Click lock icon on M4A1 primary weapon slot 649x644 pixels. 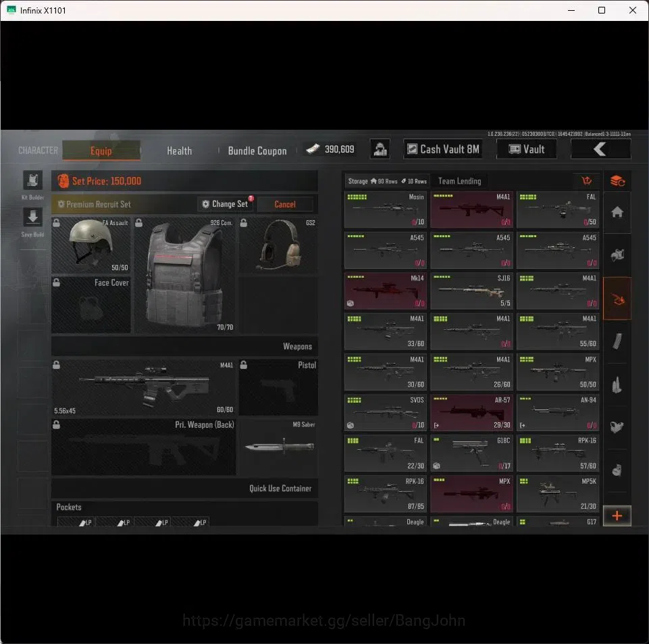pyautogui.click(x=56, y=365)
